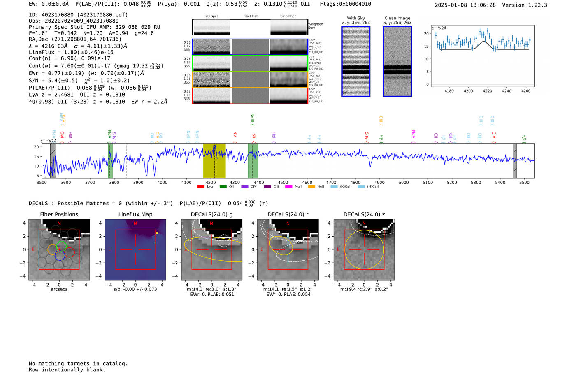
Task: Click the purple CIV legend swatch
Action: 245,186
